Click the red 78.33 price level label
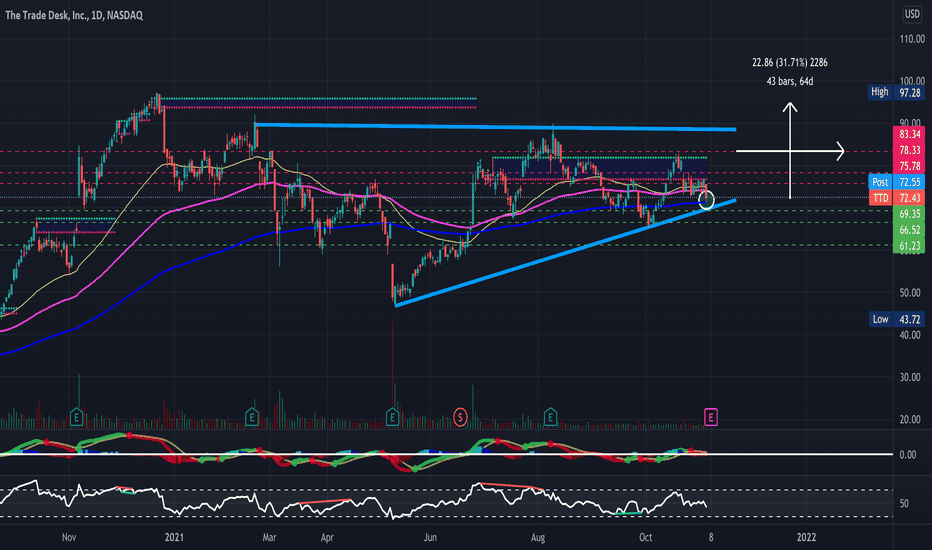 tap(909, 150)
